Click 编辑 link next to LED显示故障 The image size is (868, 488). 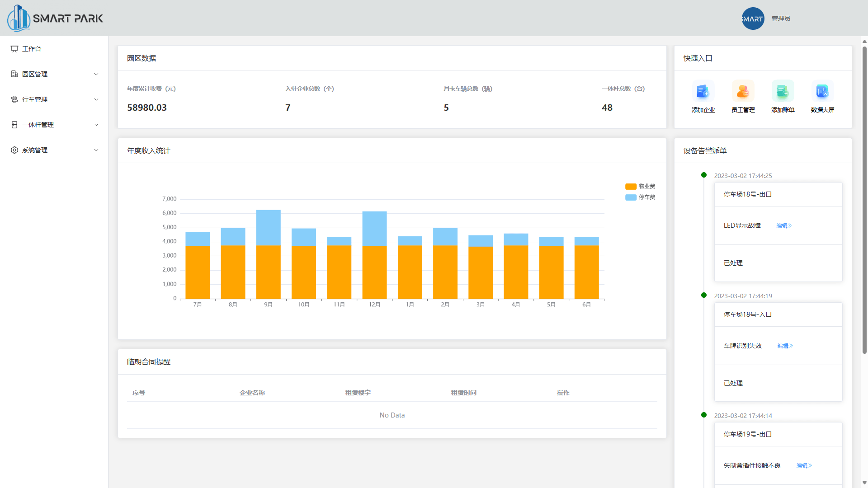[x=783, y=225]
